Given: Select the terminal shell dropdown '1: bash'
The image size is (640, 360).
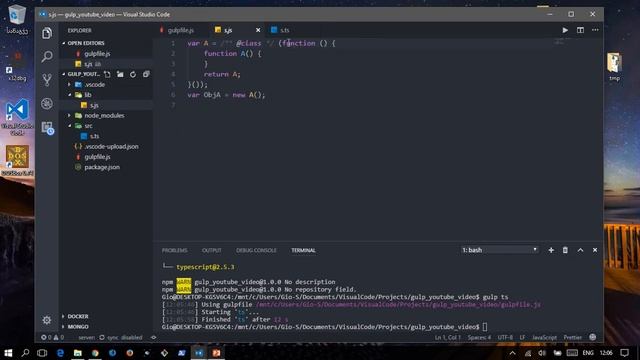Looking at the screenshot, I should [x=500, y=250].
